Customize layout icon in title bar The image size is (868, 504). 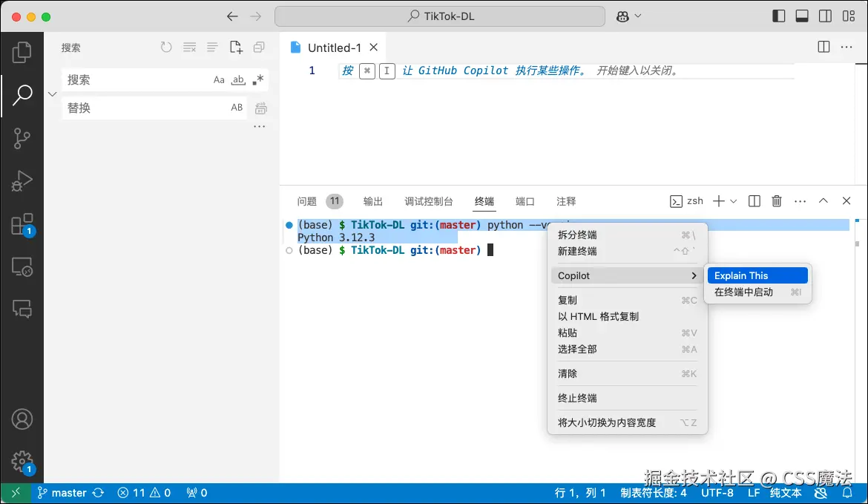(x=849, y=16)
